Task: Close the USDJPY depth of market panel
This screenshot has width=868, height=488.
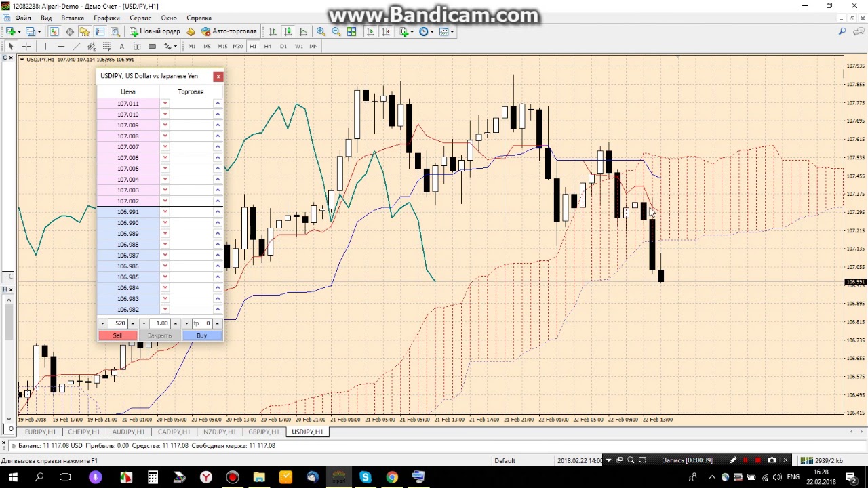Action: point(218,77)
